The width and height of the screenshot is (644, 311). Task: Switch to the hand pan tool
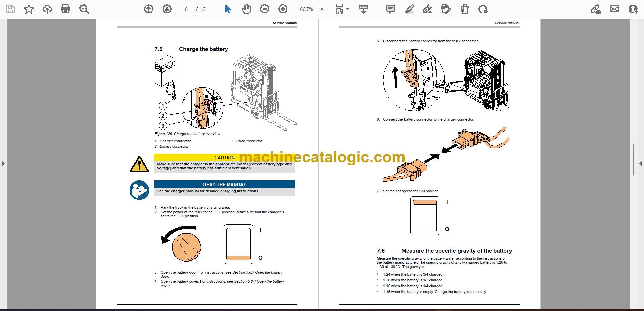click(246, 9)
